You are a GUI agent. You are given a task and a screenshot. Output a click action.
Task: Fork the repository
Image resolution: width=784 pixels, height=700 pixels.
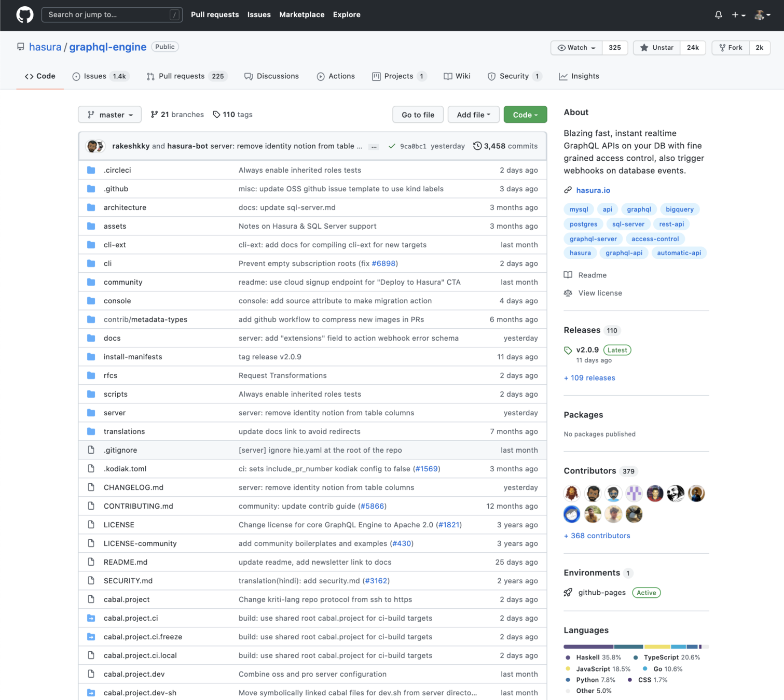[x=731, y=48]
